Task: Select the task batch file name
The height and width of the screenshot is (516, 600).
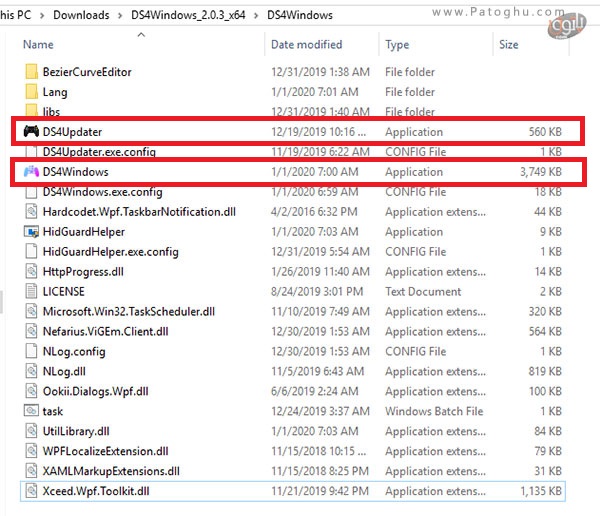Action: pyautogui.click(x=52, y=411)
